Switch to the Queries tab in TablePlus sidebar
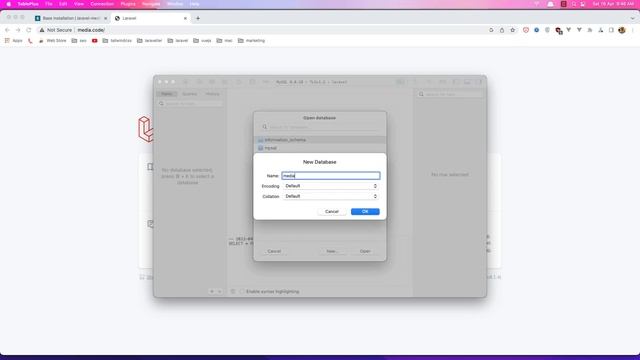This screenshot has height=360, width=640. [189, 94]
